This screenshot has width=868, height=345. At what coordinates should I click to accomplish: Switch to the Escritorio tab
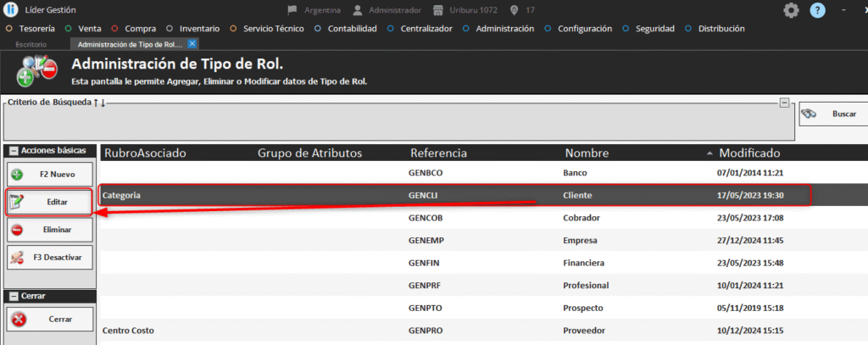[x=31, y=43]
